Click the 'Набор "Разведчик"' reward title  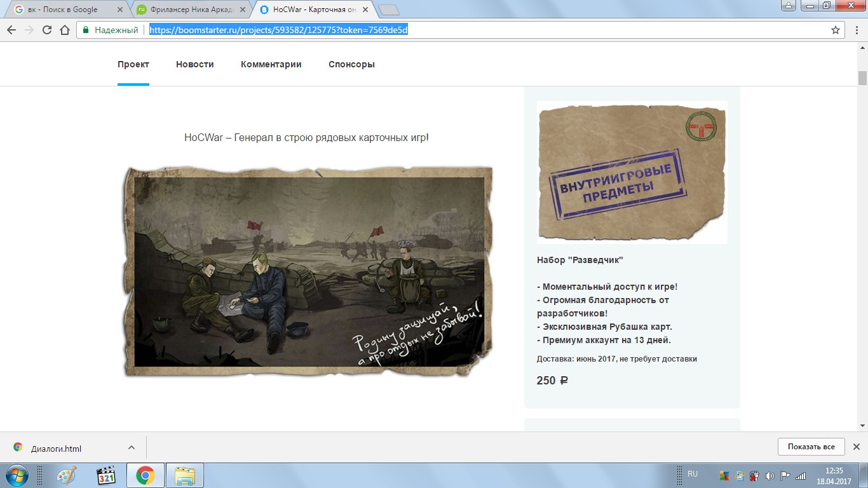click(x=580, y=260)
